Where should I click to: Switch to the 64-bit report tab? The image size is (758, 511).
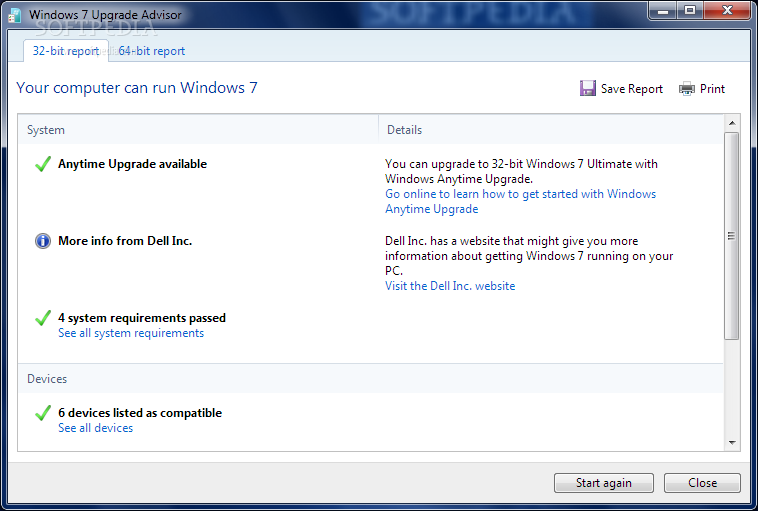[151, 51]
